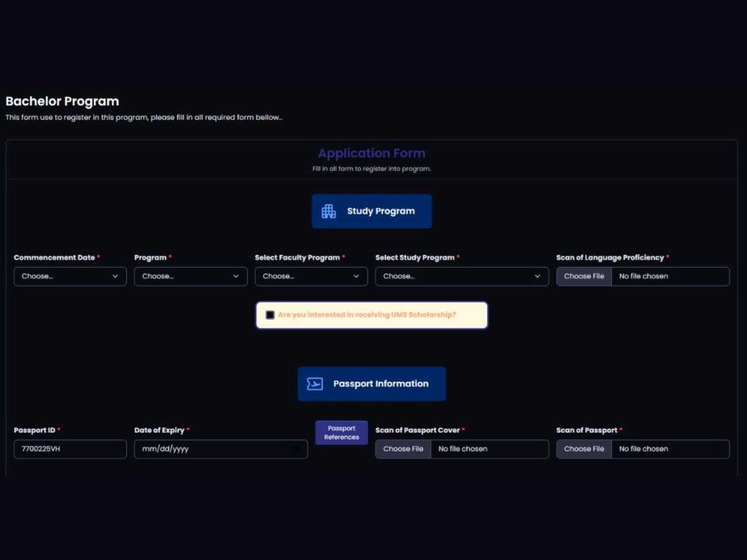Focus the Passport ID input field
This screenshot has height=560, width=747.
[70, 449]
